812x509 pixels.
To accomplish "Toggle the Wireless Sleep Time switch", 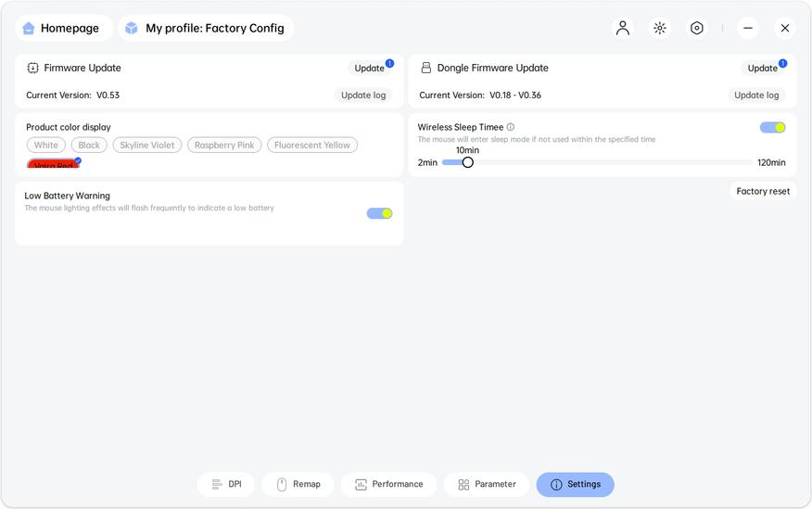I will point(772,128).
